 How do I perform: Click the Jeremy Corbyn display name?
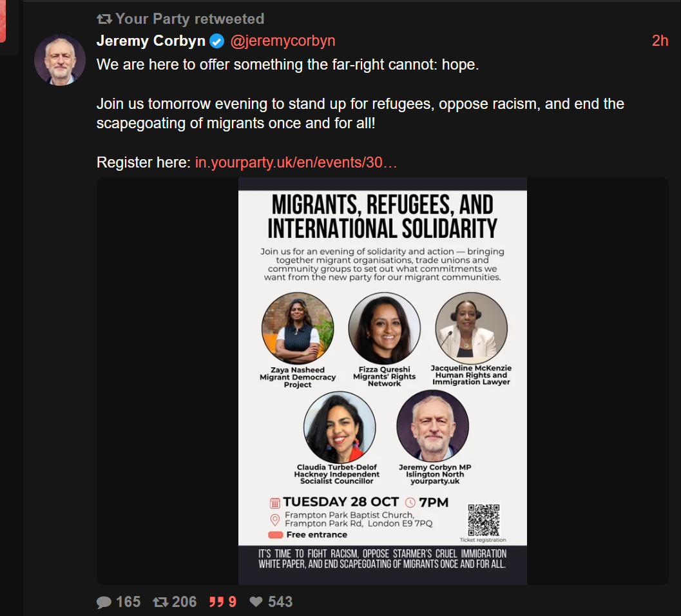point(151,41)
